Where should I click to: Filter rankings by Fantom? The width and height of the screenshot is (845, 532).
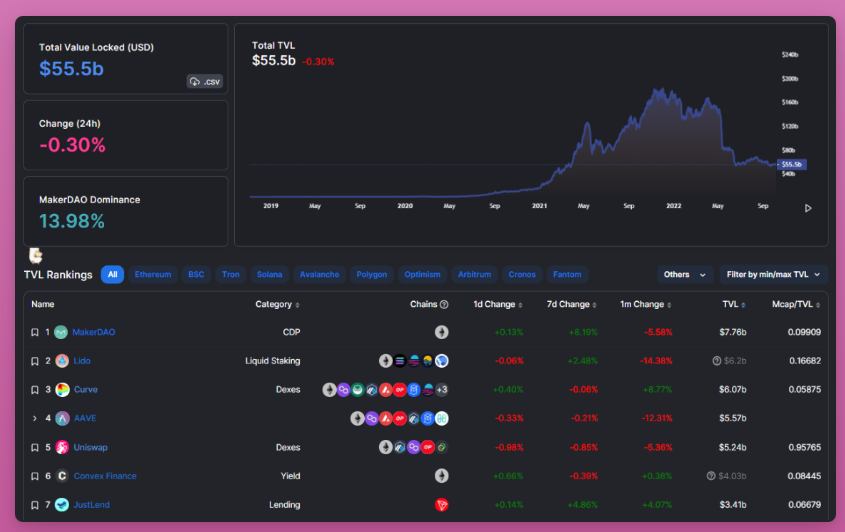[567, 274]
